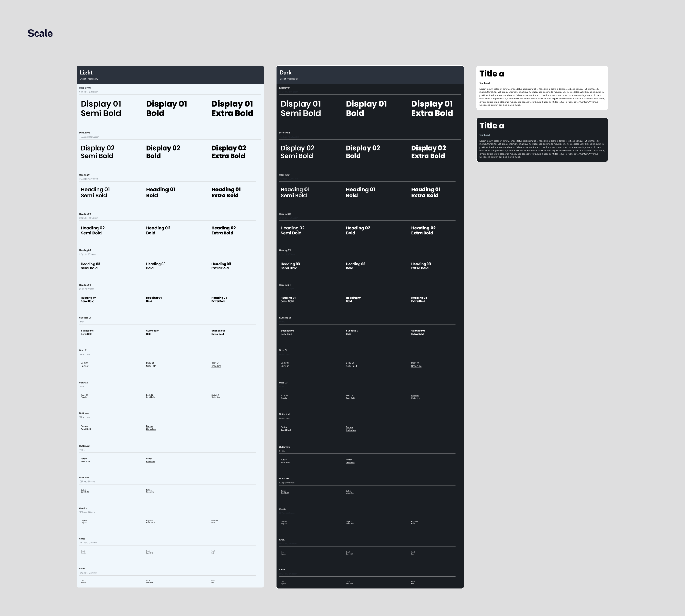Image resolution: width=685 pixels, height=616 pixels.
Task: Click Heading 01 Bold in Dark panel
Action: [x=360, y=192]
